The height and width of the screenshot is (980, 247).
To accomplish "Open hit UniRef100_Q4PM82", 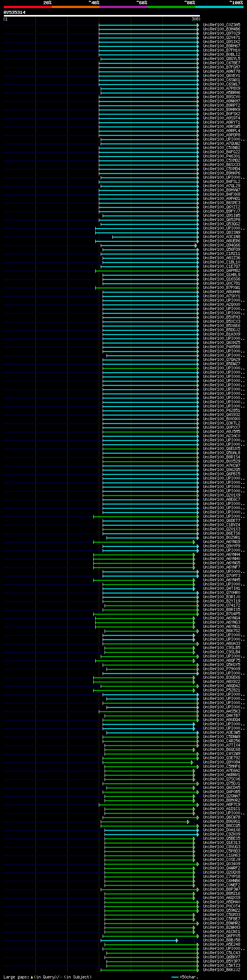I will pyautogui.click(x=222, y=271).
